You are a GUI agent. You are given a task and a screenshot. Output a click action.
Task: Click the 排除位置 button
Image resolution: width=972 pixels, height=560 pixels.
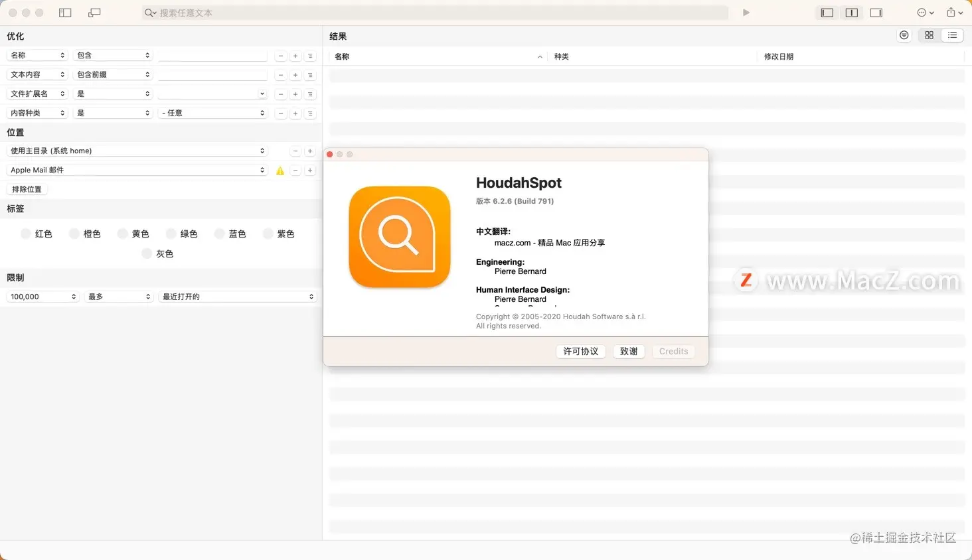(x=27, y=189)
